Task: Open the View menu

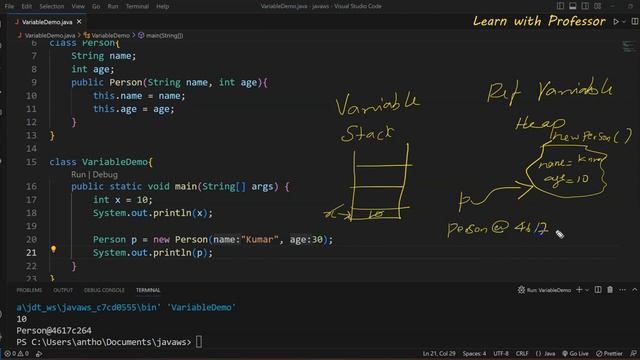Action: (78, 6)
